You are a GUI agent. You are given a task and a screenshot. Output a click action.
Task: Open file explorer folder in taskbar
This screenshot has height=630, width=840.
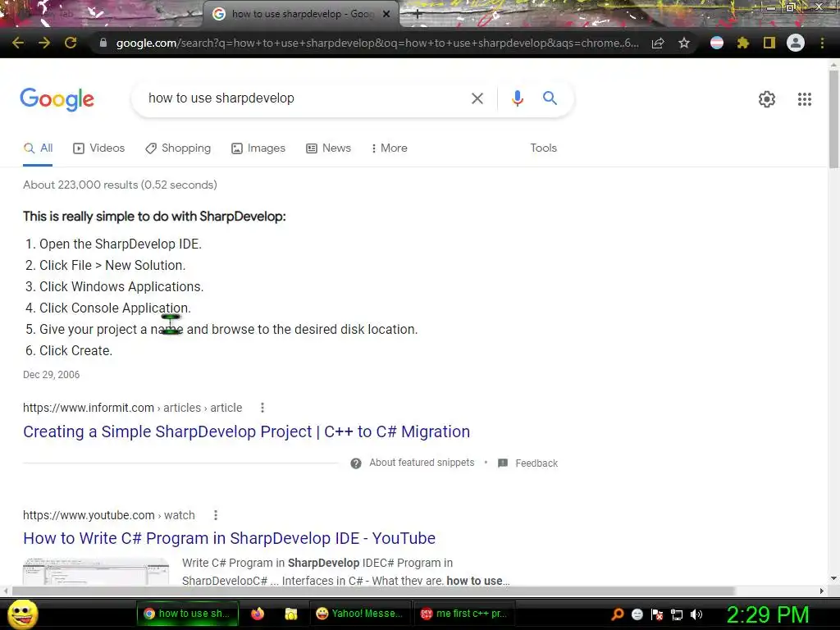click(x=291, y=614)
